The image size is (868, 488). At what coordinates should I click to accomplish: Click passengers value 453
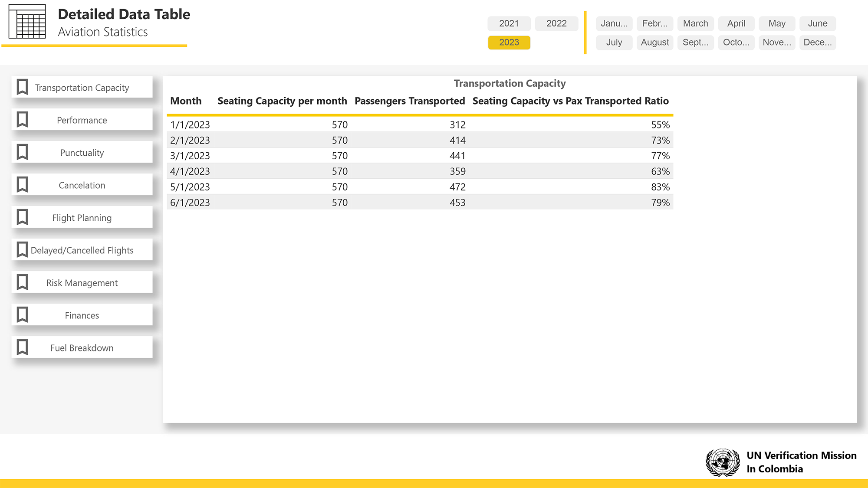(457, 203)
